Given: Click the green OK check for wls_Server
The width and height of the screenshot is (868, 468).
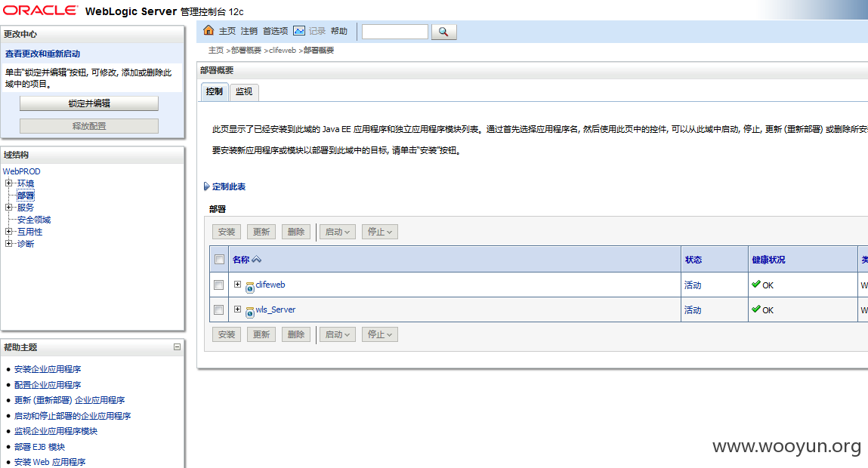Looking at the screenshot, I should click(755, 309).
